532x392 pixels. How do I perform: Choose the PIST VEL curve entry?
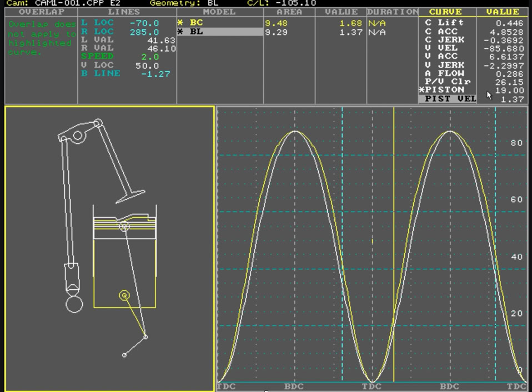click(450, 99)
